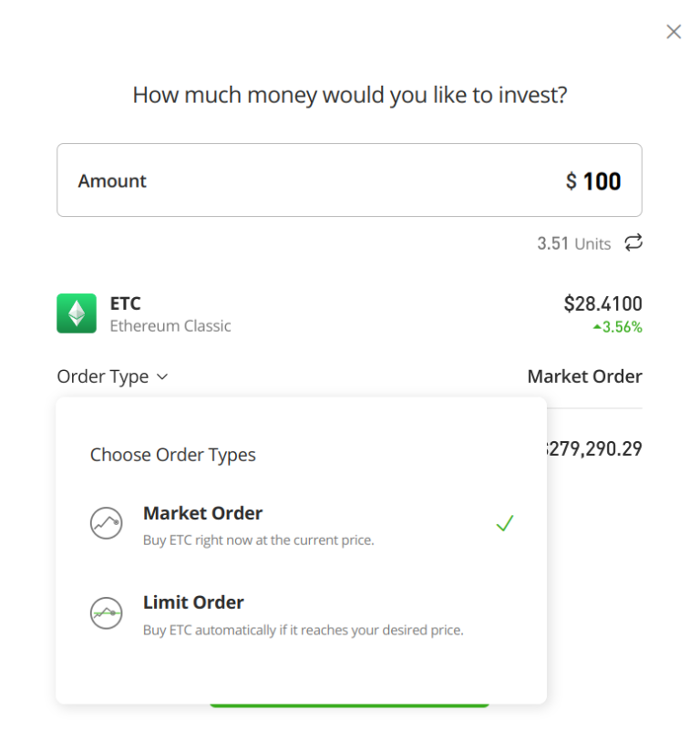Select the Market Order line-chart icon
Screen dimensions: 700x741
107,523
